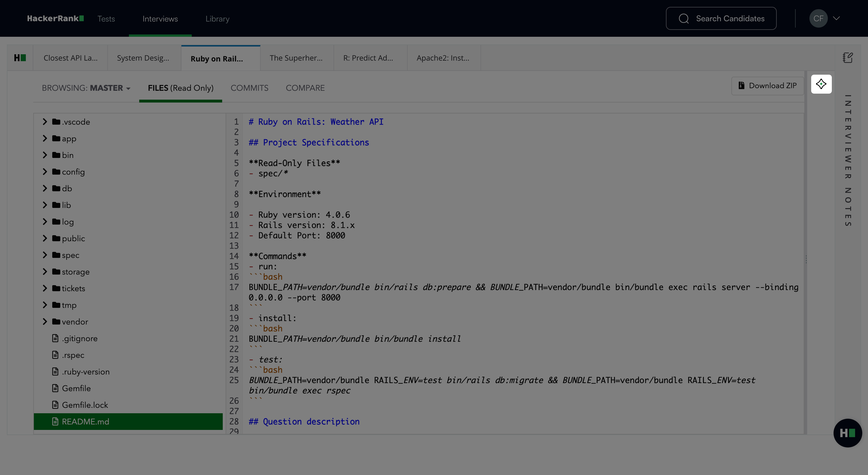Expand the tickets folder chevron
The height and width of the screenshot is (475, 868).
45,288
